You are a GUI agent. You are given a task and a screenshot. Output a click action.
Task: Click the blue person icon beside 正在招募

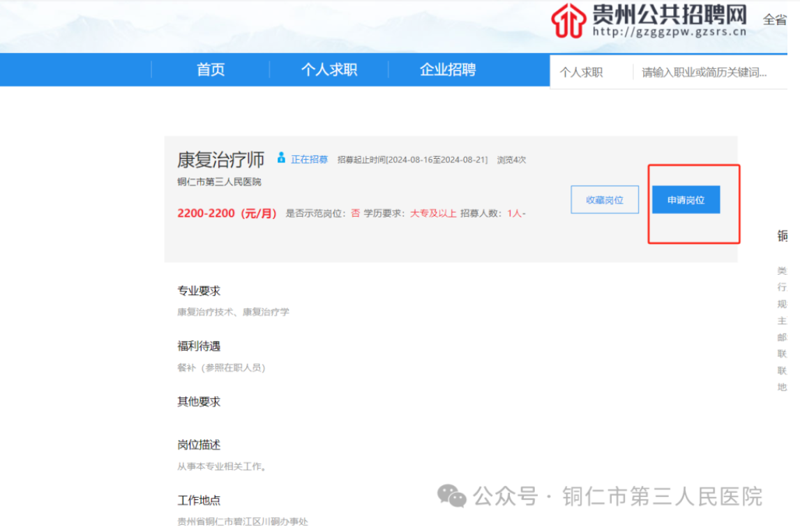282,158
